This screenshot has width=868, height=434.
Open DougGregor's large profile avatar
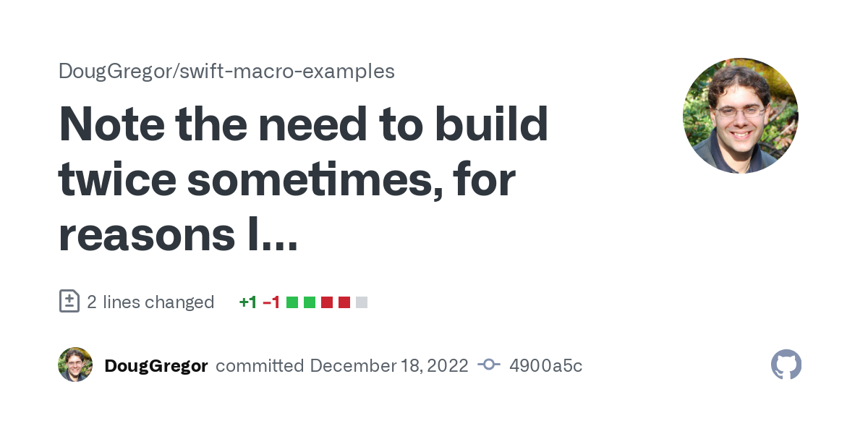click(x=740, y=116)
